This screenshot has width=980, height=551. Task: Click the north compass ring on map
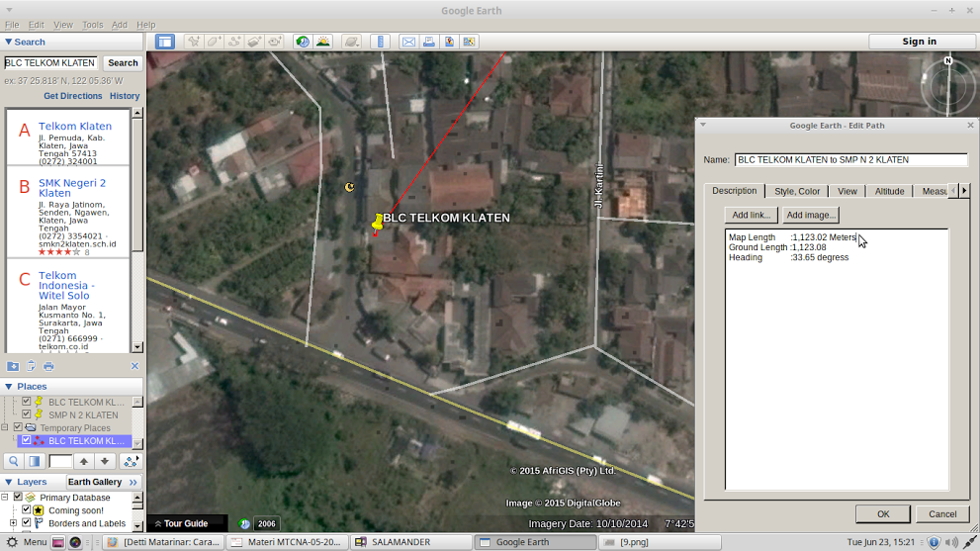pyautogui.click(x=948, y=87)
